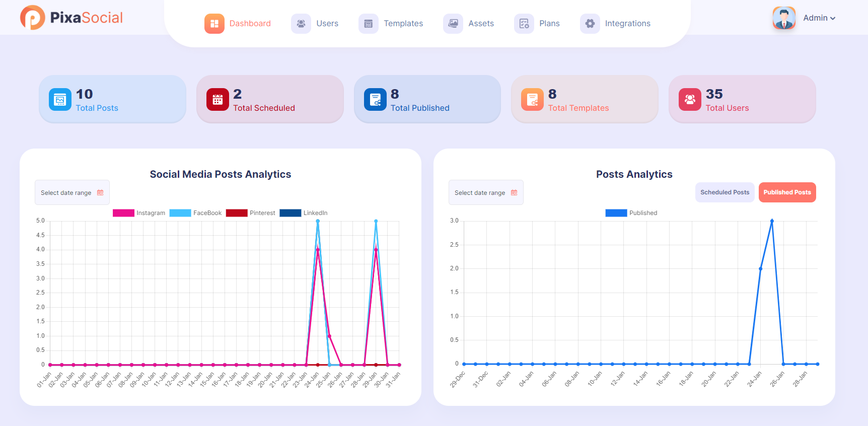Screen dimensions: 868x426
Task: Click the 35 users count
Action: (714, 94)
